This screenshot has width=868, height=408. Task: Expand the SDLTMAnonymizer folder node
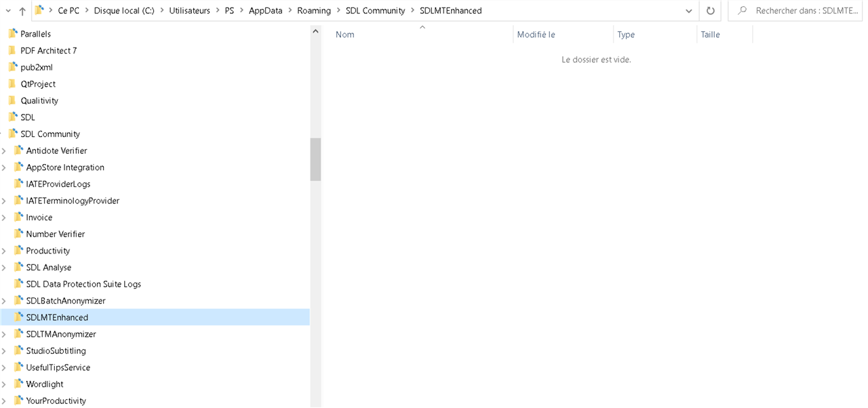[4, 334]
